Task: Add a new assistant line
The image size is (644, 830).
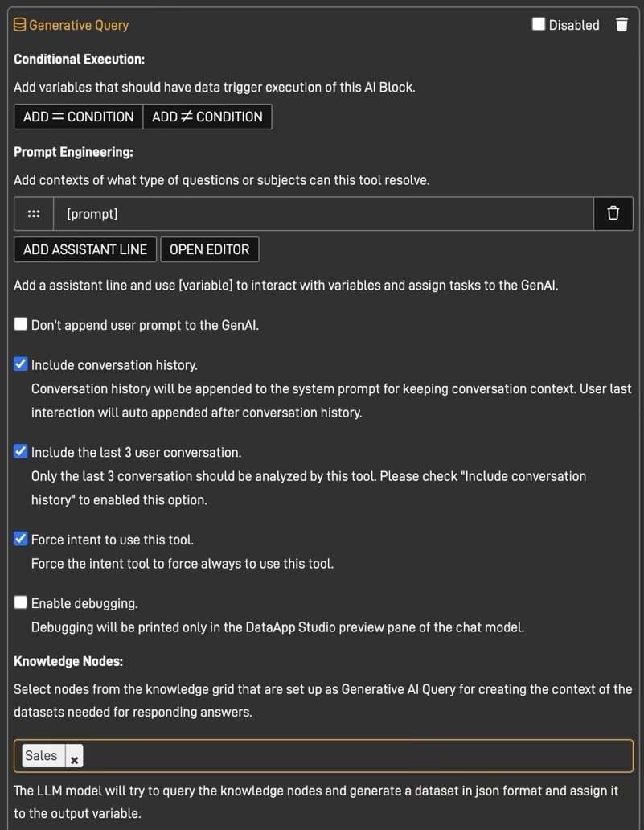Action: [85, 249]
